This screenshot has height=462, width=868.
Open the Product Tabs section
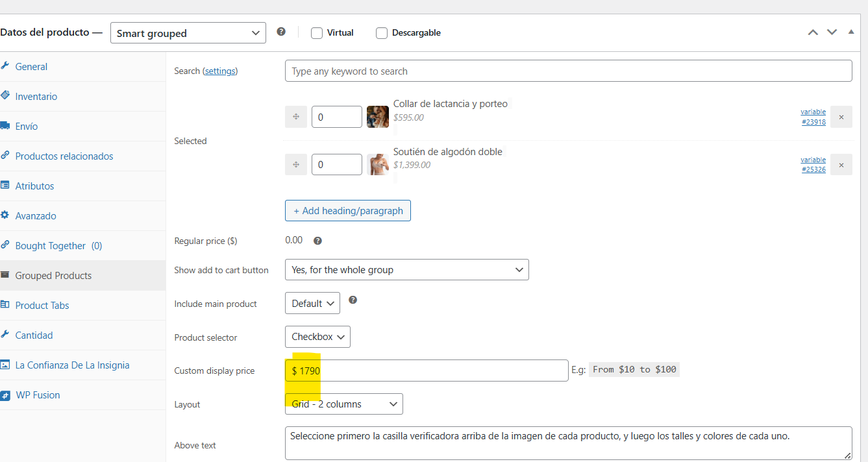click(42, 306)
